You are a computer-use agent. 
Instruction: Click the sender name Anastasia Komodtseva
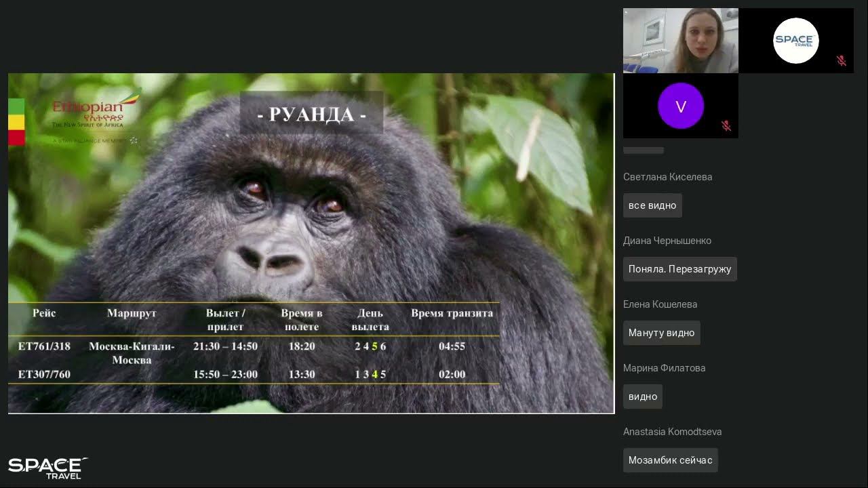672,432
